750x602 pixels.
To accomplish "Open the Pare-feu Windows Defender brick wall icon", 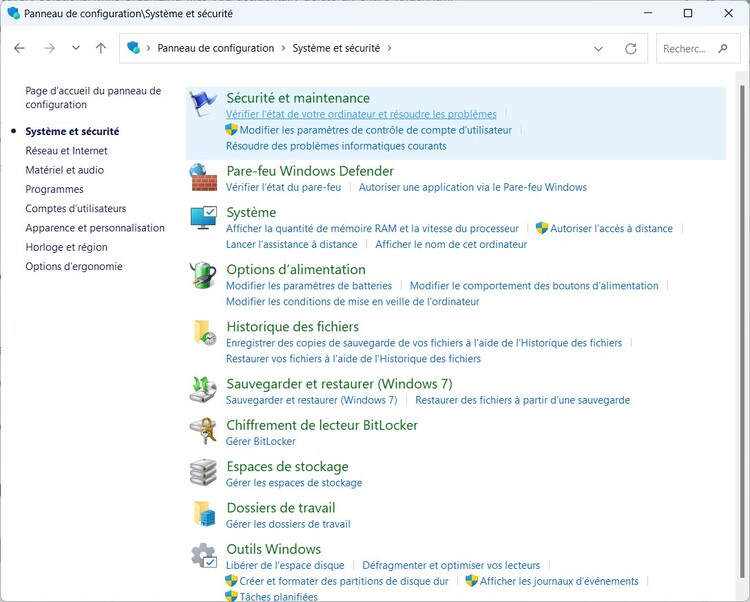I will [x=204, y=178].
